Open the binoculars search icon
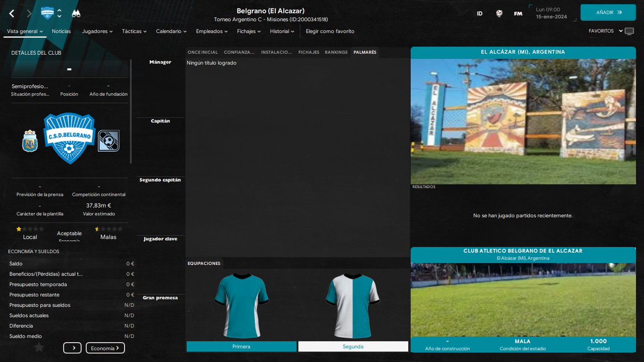Viewport: 644px width, 362px height. (x=76, y=13)
